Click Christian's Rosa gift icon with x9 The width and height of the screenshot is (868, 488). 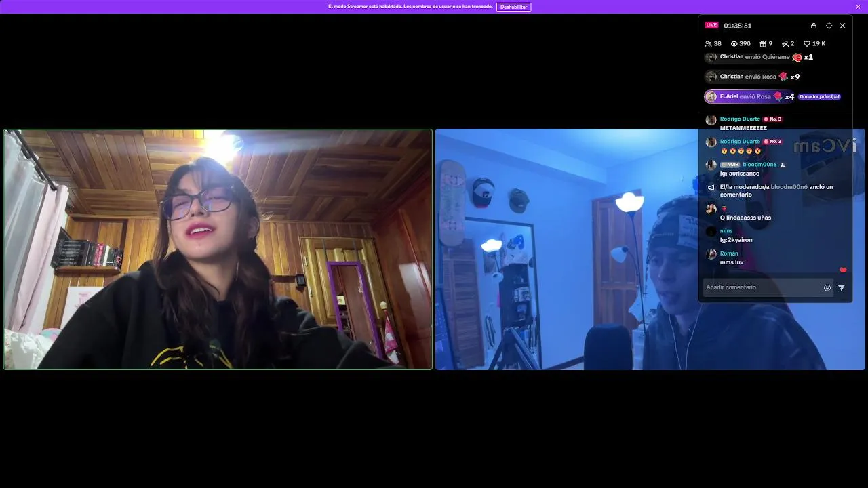click(783, 77)
